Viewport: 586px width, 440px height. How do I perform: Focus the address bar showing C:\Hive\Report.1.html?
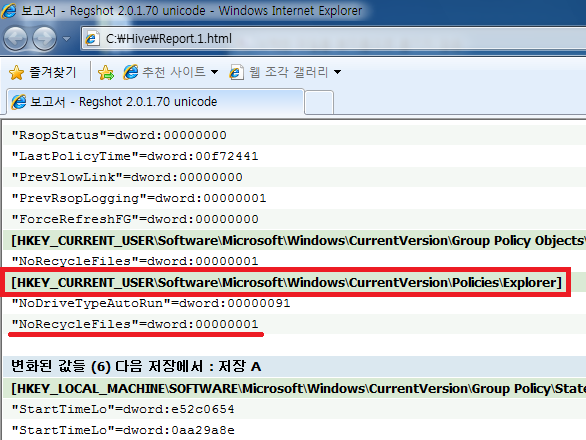tap(333, 39)
